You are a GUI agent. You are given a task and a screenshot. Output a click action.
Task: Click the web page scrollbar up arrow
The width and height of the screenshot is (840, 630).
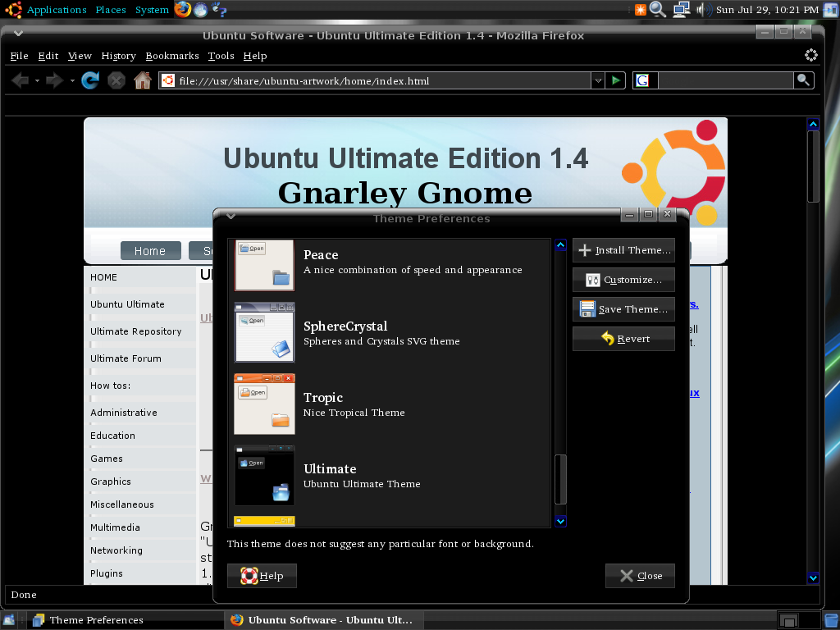click(x=813, y=125)
